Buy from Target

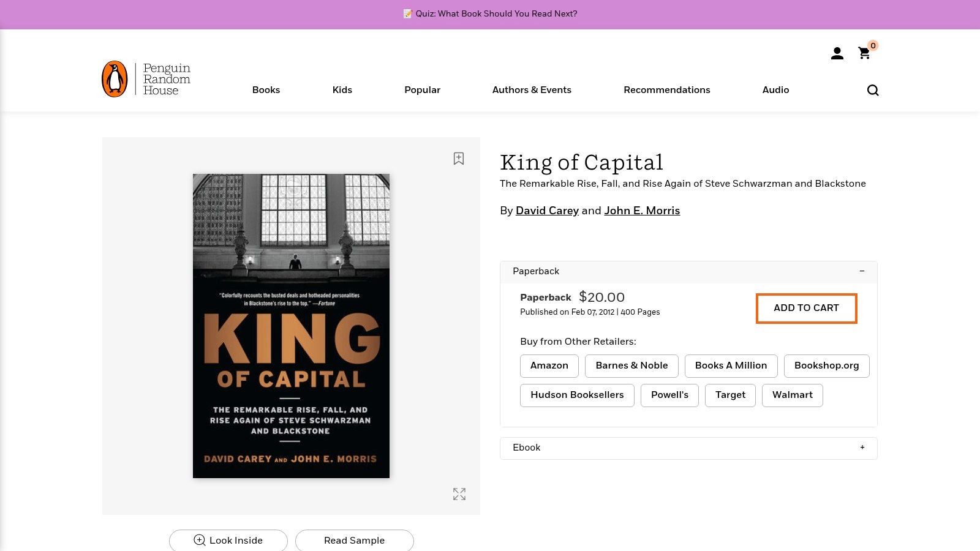(730, 395)
